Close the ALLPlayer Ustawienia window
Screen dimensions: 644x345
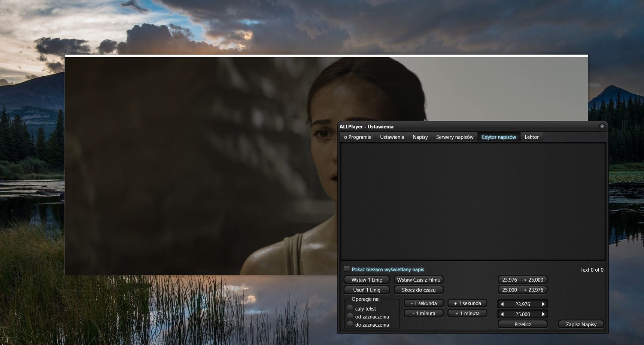[x=602, y=126]
